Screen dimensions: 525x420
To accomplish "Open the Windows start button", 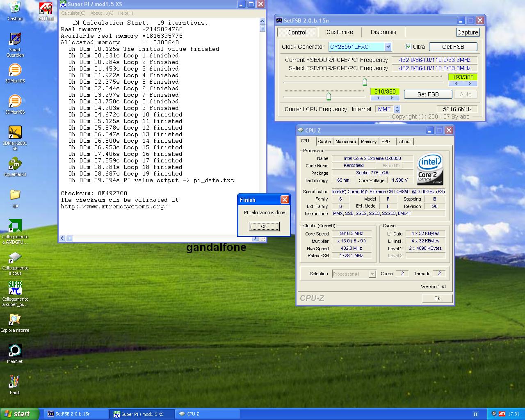I will pos(20,414).
